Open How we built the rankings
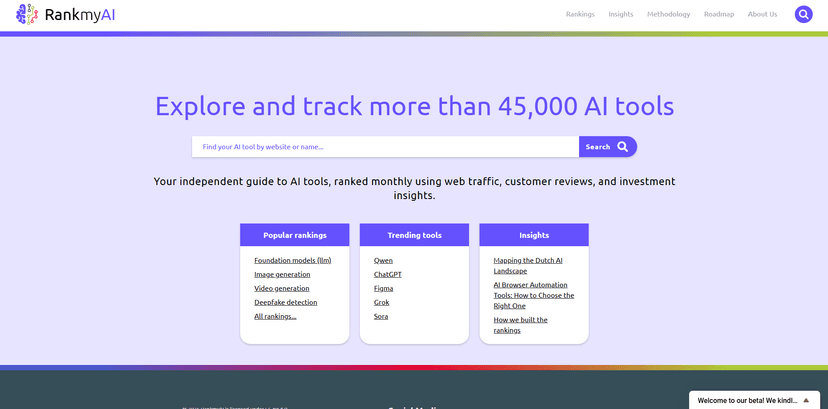Viewport: 828px width, 409px height. [x=520, y=325]
